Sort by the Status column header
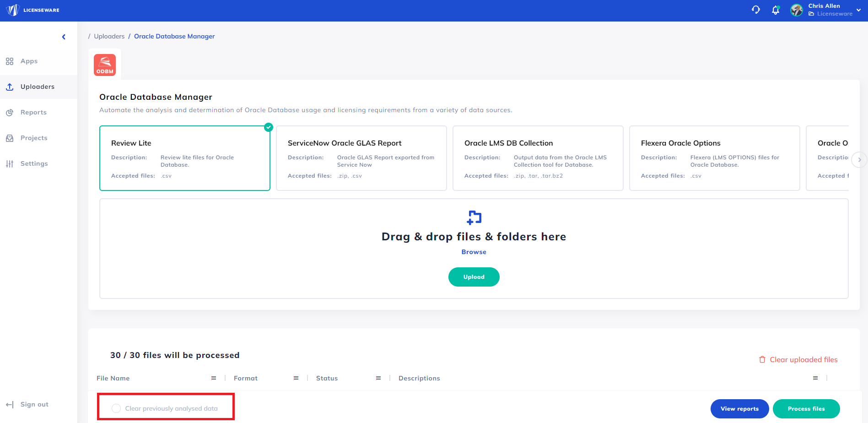Viewport: 868px width, 423px height. (327, 378)
